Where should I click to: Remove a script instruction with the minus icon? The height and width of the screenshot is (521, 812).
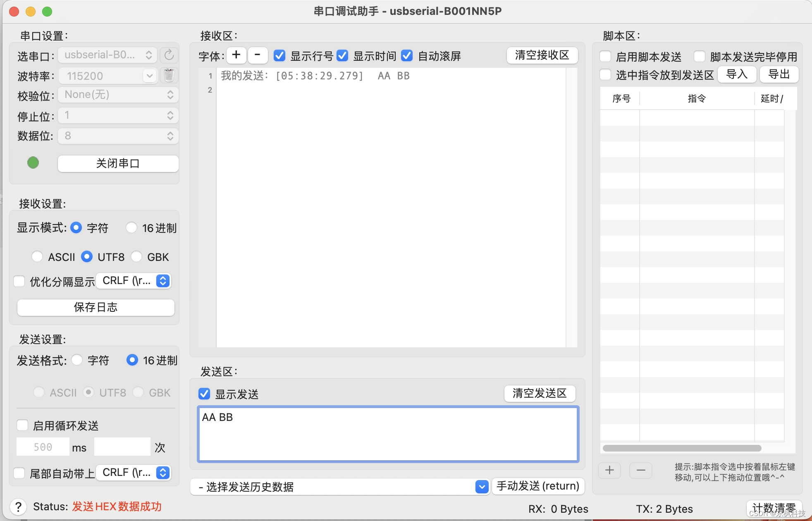click(640, 470)
